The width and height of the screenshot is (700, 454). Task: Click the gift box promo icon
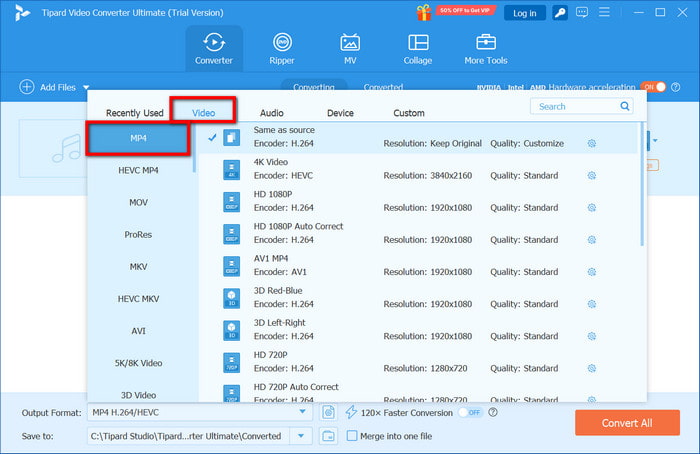[x=424, y=12]
